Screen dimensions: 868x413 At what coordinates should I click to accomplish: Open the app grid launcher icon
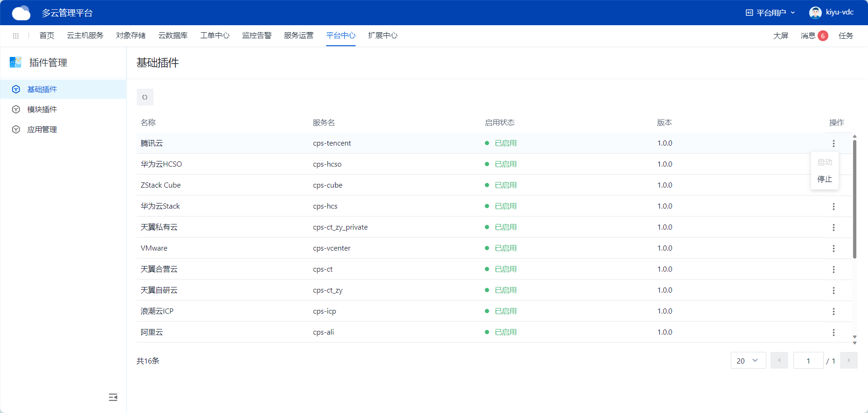point(16,36)
